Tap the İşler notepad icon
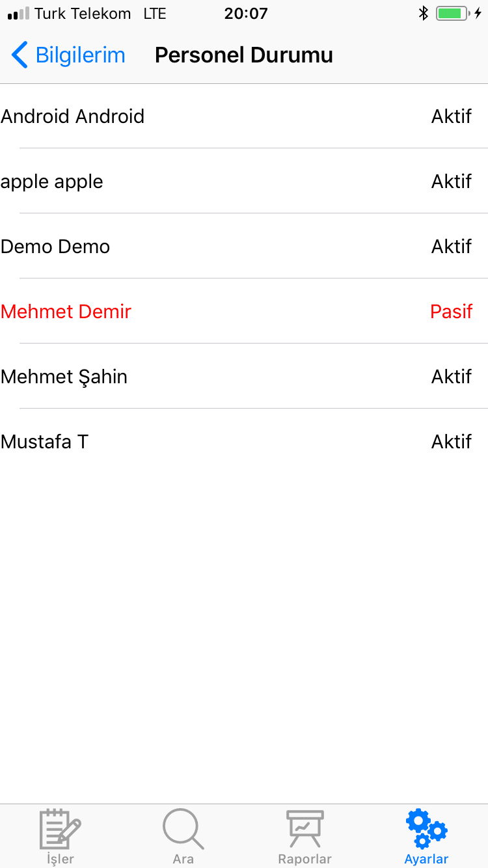The width and height of the screenshot is (488, 868). tap(61, 828)
